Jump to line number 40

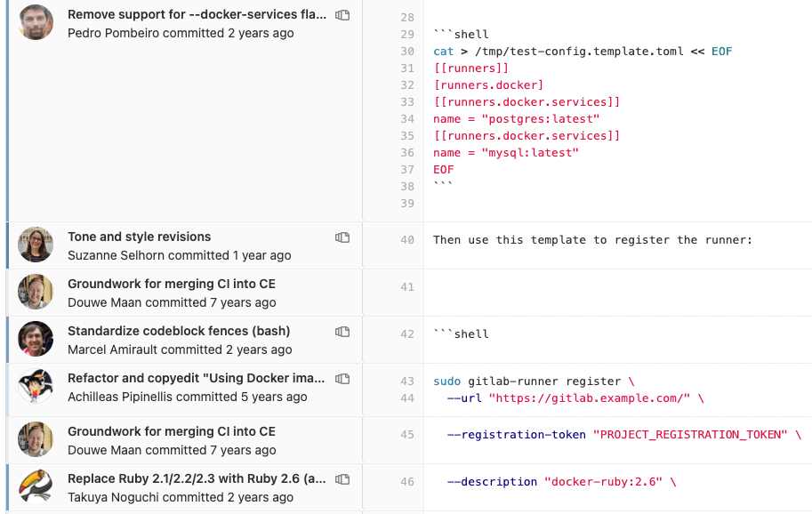[x=407, y=240]
